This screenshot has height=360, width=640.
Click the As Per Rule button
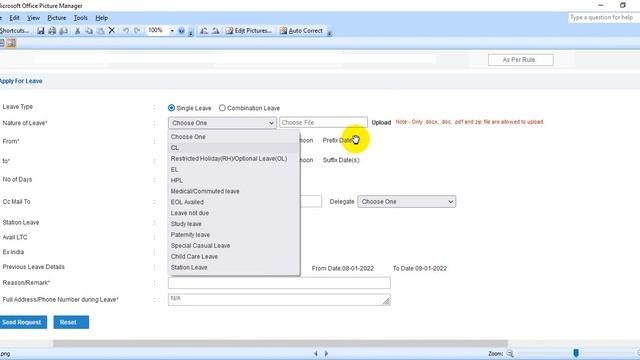(x=520, y=60)
